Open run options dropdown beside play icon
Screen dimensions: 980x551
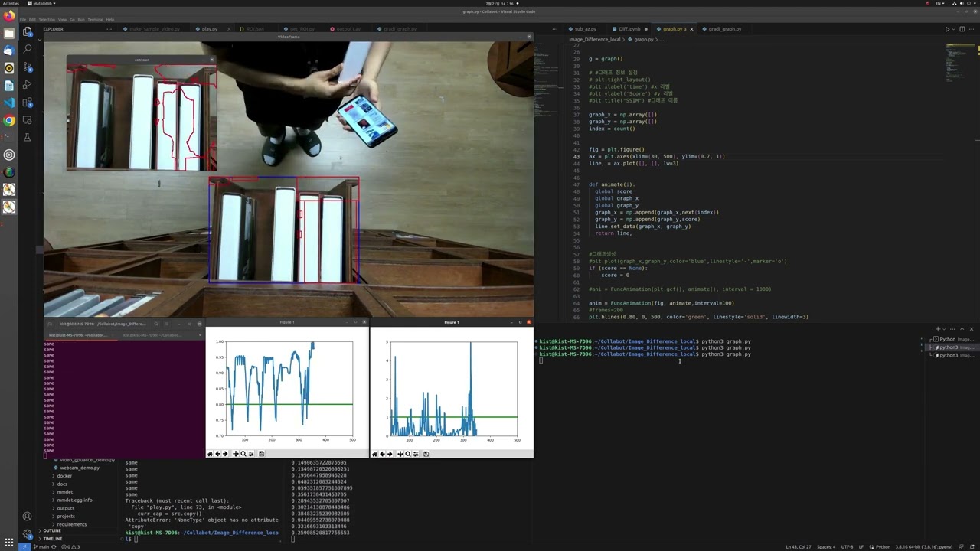(954, 29)
